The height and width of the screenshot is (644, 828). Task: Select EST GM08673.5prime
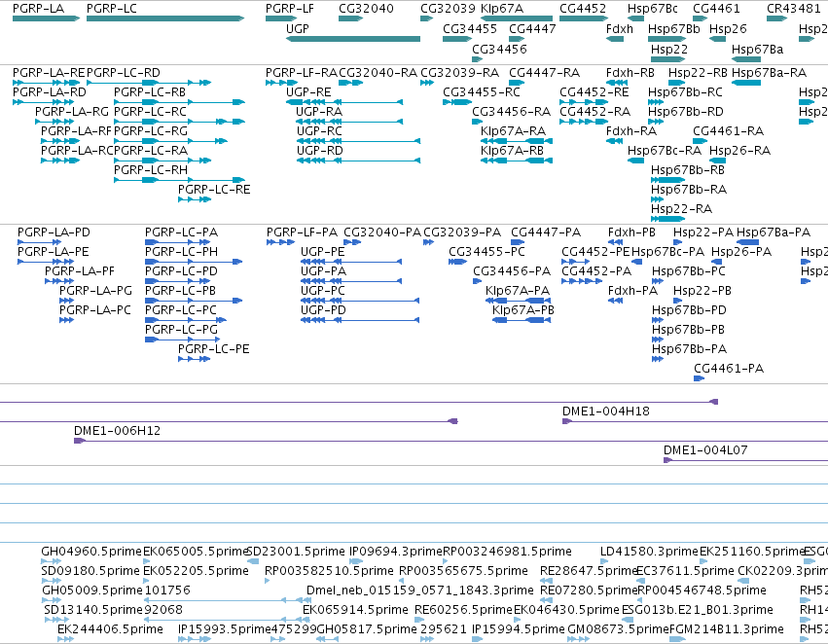click(578, 639)
